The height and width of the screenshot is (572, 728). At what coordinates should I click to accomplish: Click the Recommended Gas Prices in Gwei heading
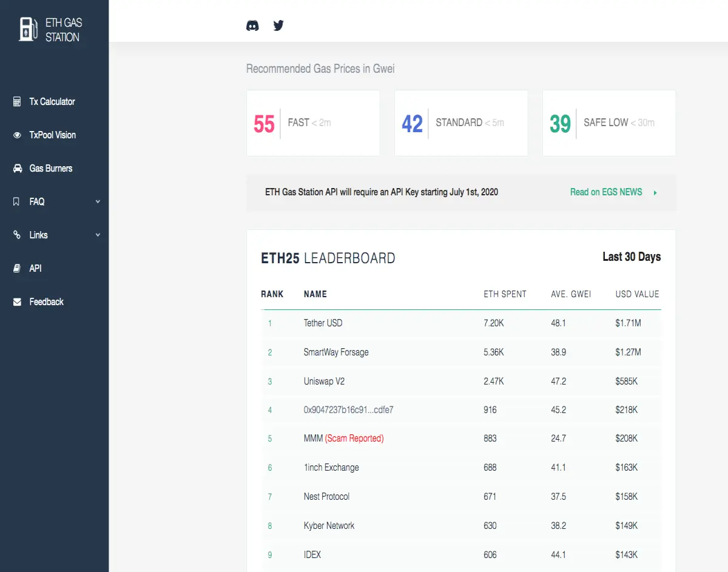(320, 69)
